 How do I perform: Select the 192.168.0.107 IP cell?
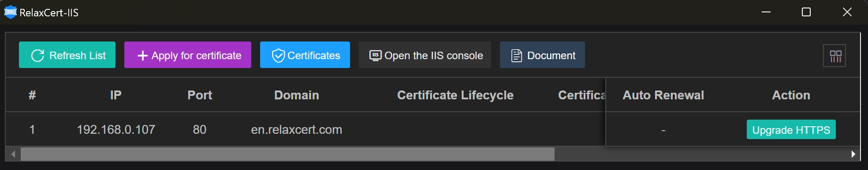[116, 129]
